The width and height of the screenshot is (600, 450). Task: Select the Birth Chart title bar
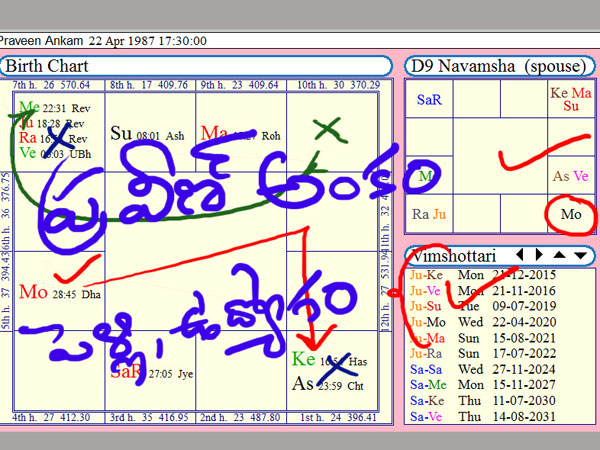[196, 66]
